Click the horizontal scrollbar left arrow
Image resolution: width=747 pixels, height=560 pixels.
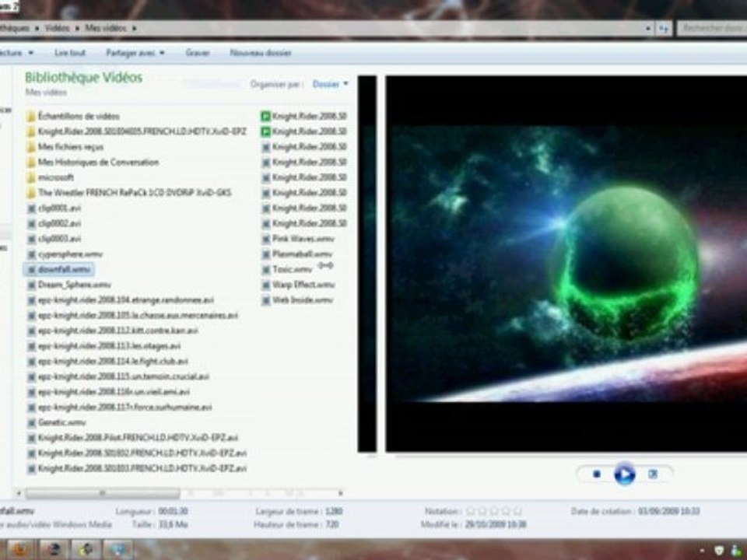coord(19,493)
